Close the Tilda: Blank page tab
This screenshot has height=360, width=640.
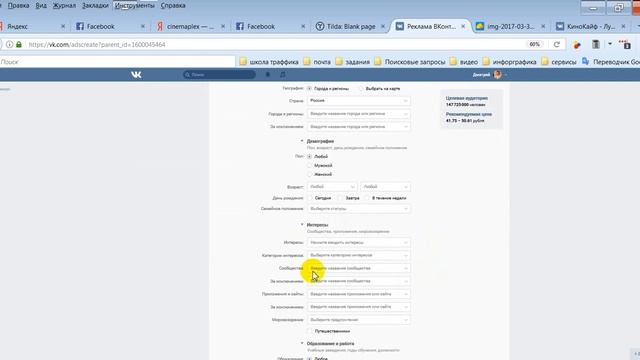[x=383, y=27]
